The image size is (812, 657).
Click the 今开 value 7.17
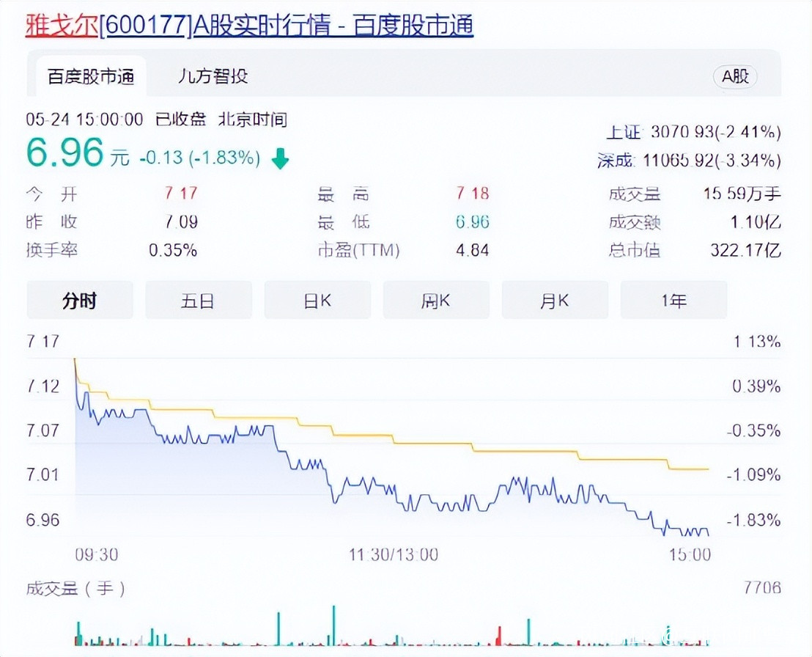181,194
